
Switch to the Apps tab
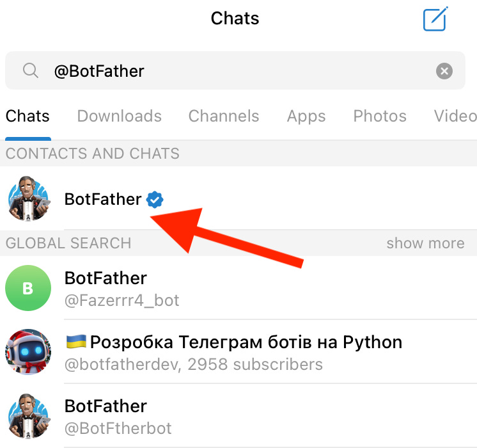point(306,116)
